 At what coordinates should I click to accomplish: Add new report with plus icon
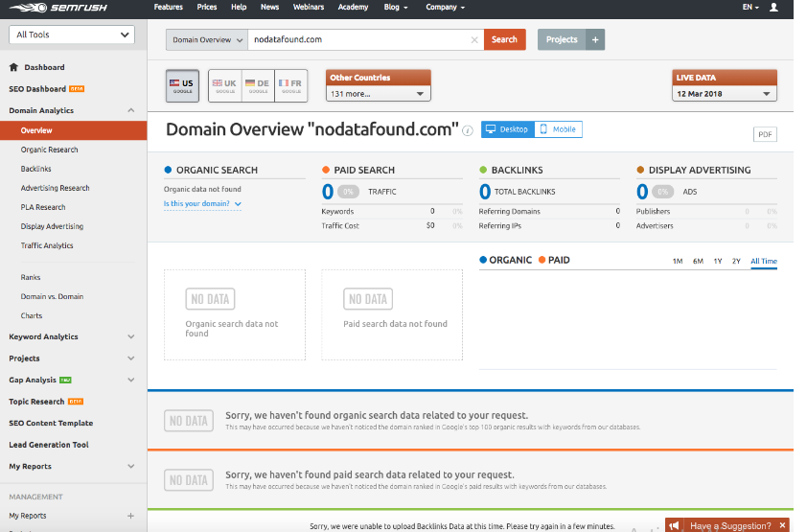(x=130, y=516)
